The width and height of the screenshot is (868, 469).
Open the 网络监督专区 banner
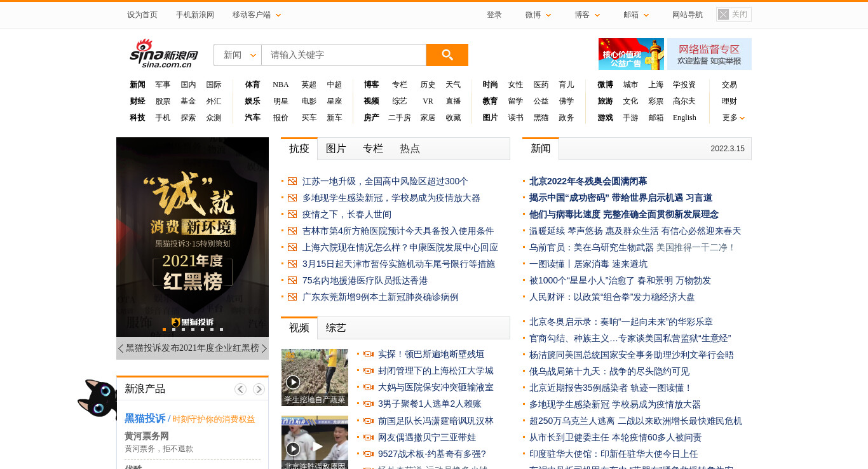coord(709,54)
